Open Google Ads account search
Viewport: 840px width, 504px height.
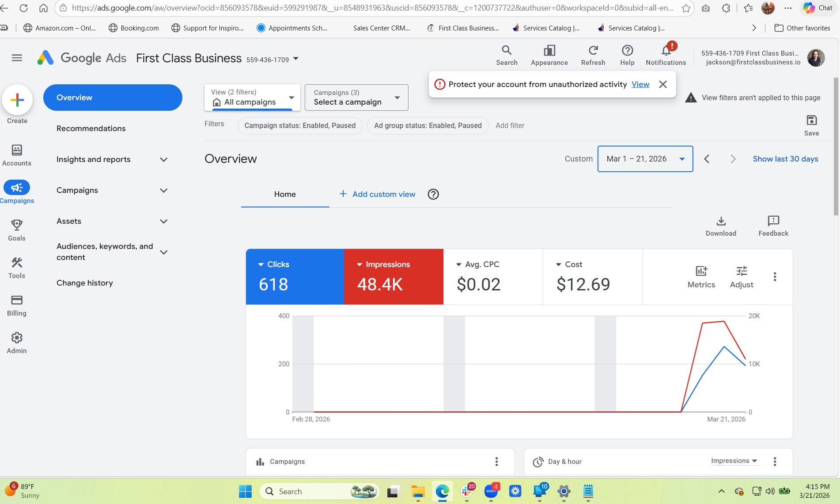pos(507,54)
